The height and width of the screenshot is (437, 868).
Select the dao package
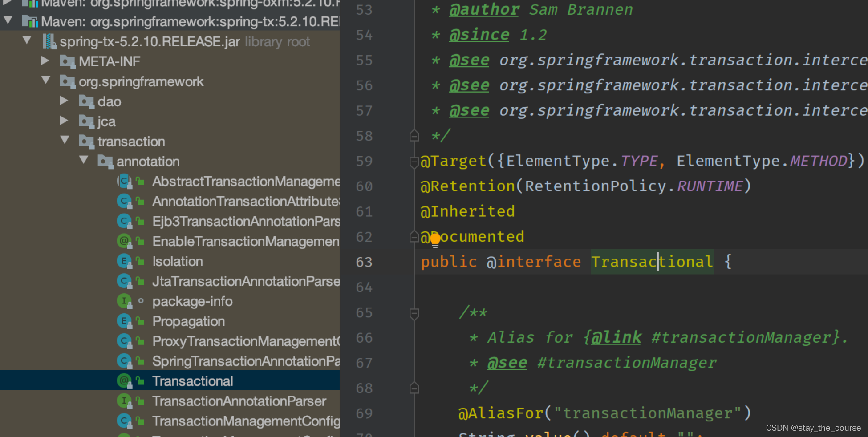110,101
